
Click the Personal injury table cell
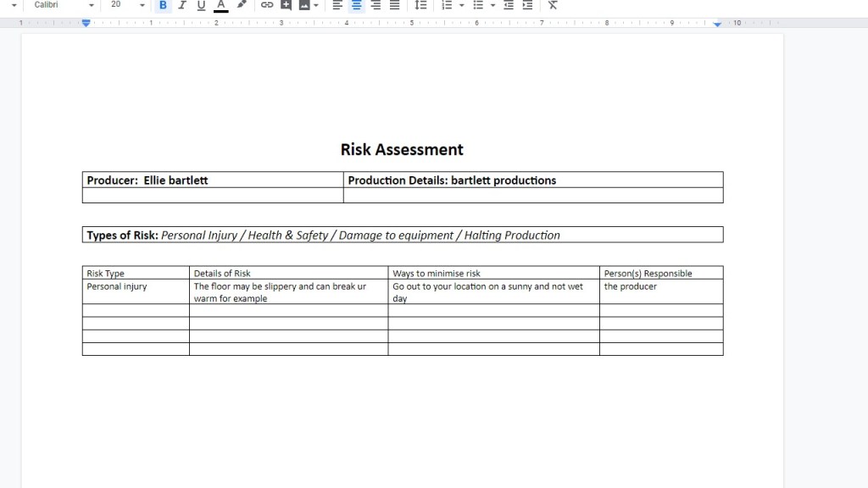point(117,286)
